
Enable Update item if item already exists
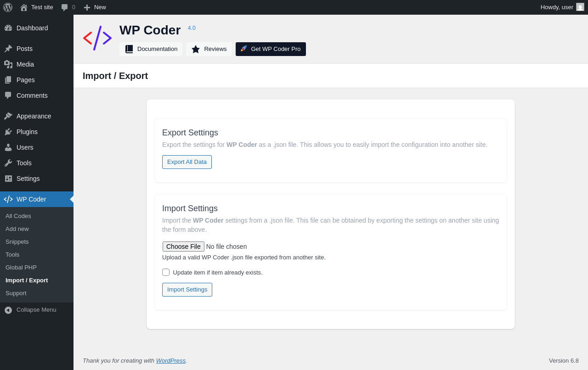166,272
